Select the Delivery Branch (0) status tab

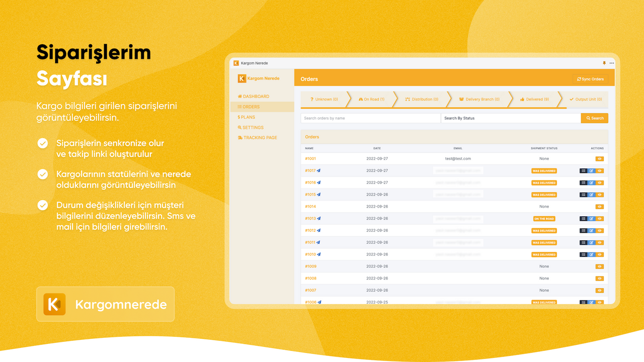click(x=479, y=100)
